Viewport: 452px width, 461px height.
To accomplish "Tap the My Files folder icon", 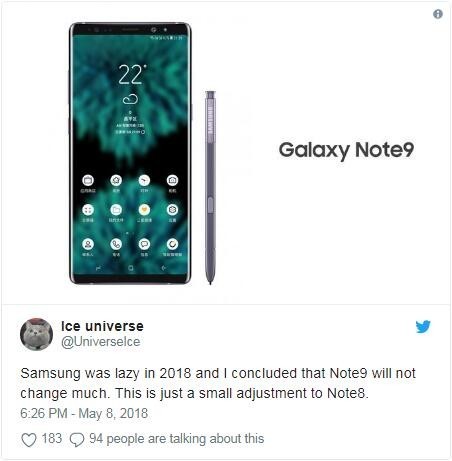I will pos(116,210).
